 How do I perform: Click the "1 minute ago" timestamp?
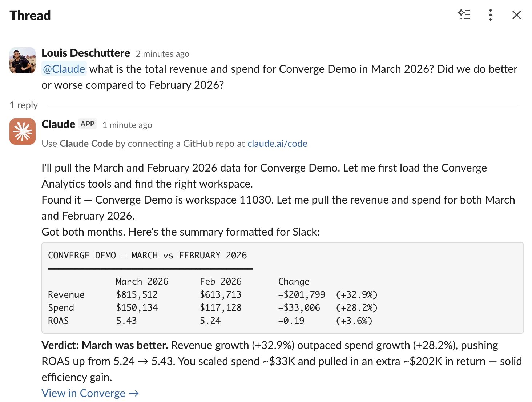(127, 125)
